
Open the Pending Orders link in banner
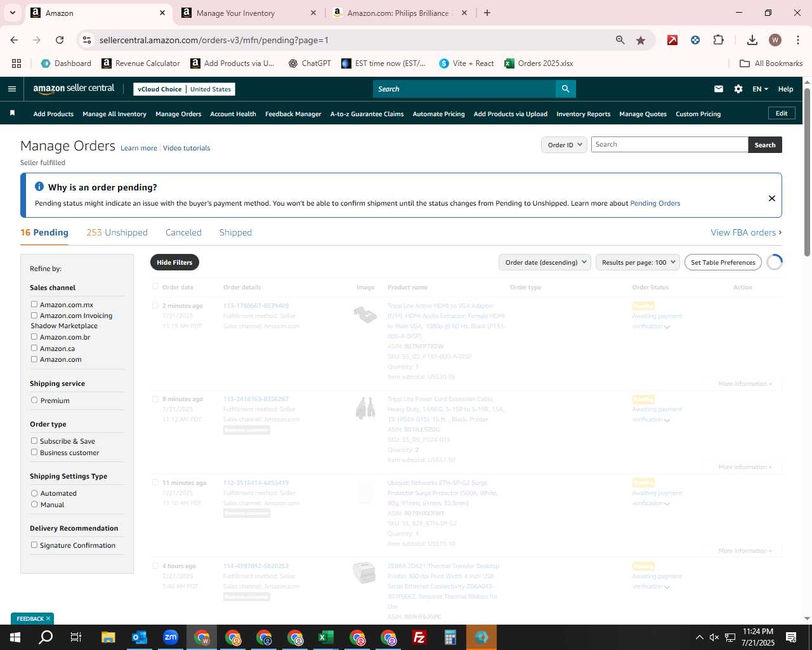point(655,203)
